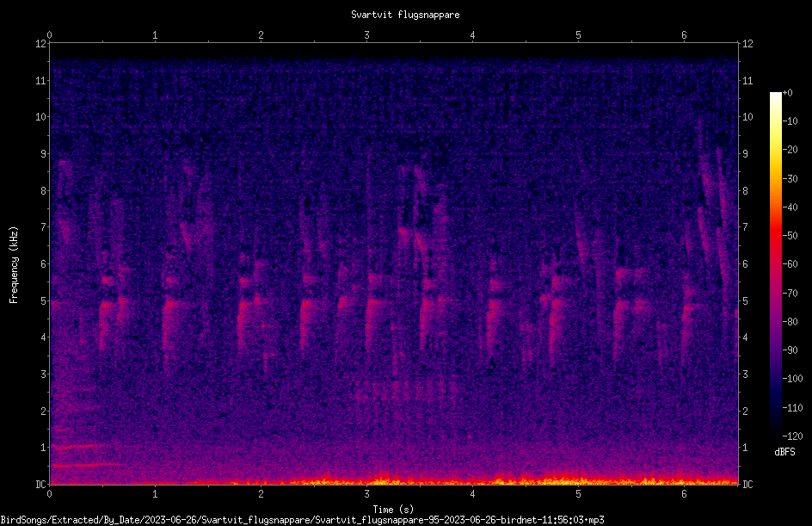
Task: Click the "-20" color scale label
Action: (x=790, y=150)
